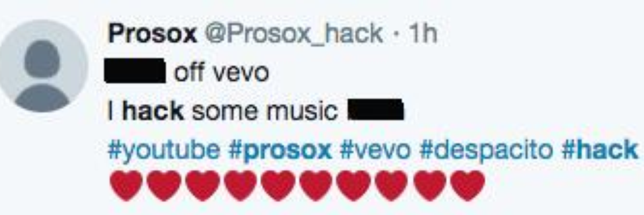The width and height of the screenshot is (644, 215).
Task: Click the black redaction bar before 'off vevo'
Action: click(135, 73)
